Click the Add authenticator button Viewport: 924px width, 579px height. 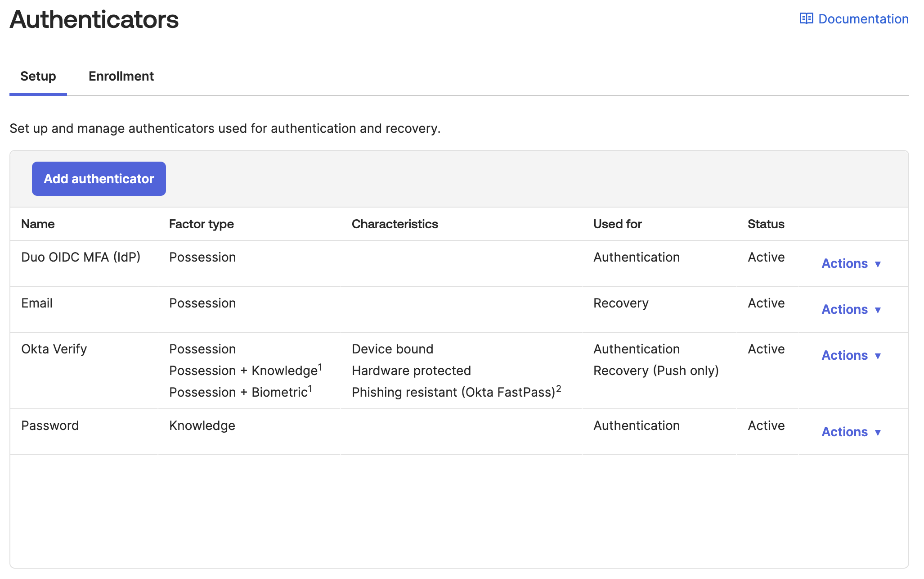99,178
